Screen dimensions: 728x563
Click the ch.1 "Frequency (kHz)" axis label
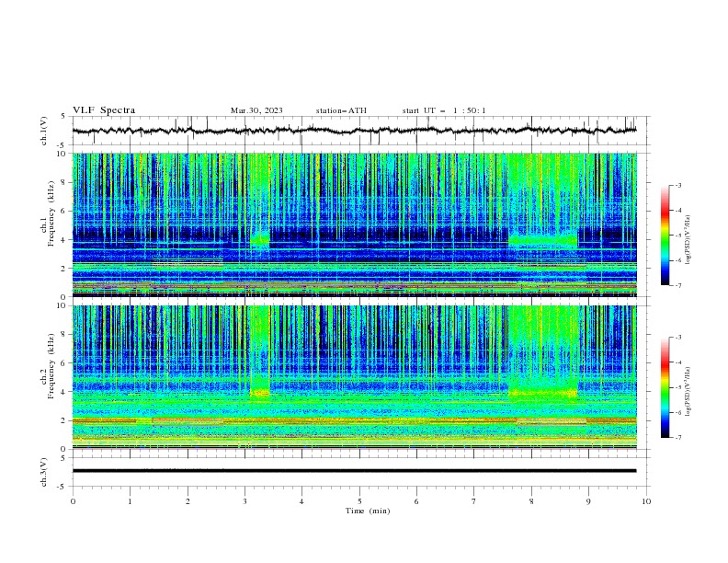51,214
